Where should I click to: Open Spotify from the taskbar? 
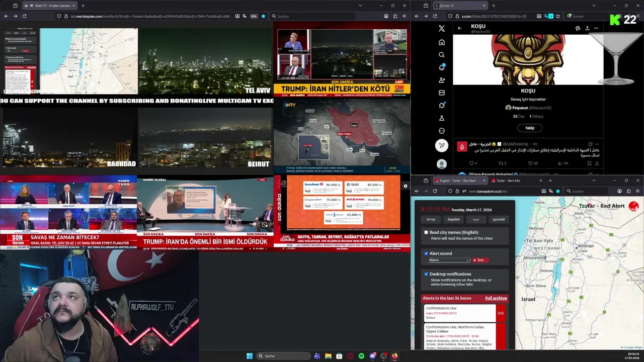coord(361,356)
